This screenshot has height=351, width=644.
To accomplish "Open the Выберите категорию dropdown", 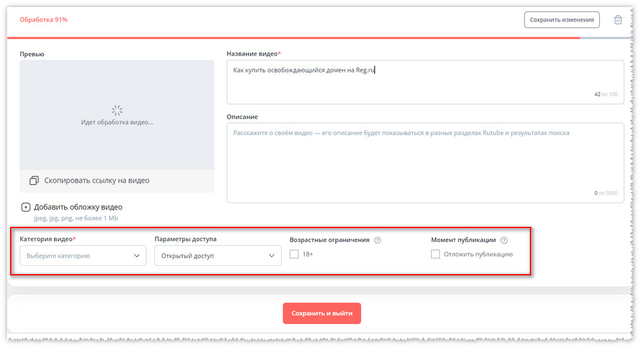I will pos(83,256).
